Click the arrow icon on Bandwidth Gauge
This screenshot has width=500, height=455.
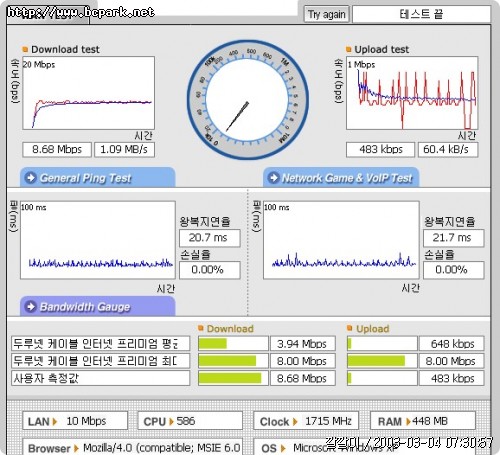tap(31, 306)
